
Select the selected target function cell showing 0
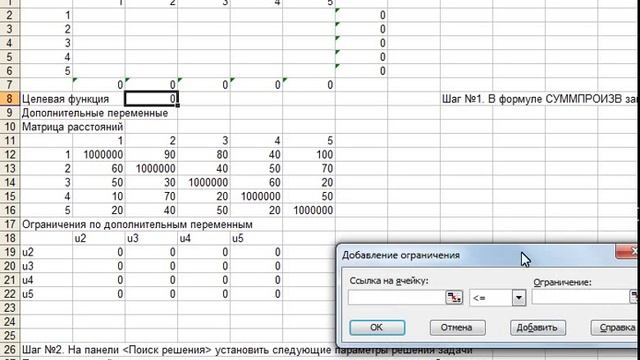click(151, 99)
